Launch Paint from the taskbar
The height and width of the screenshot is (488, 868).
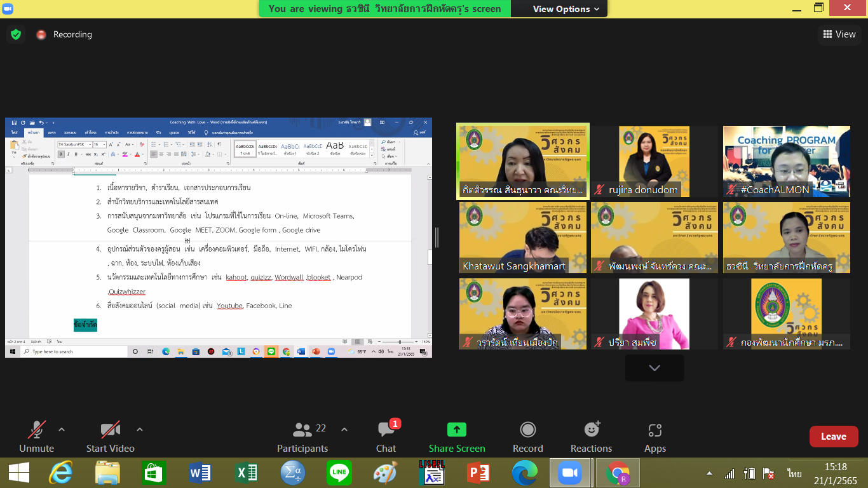385,473
